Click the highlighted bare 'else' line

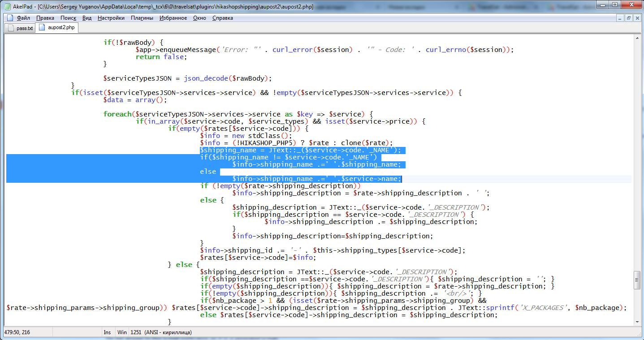coord(208,172)
